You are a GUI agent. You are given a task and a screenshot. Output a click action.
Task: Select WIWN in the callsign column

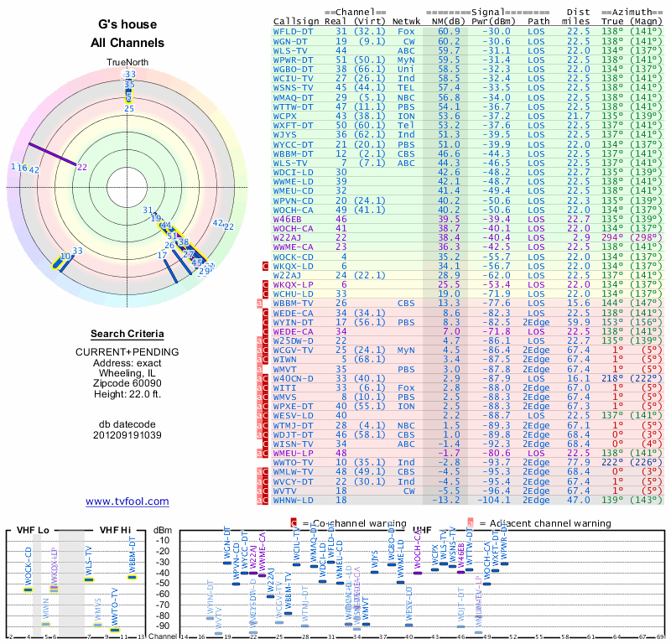click(x=284, y=360)
